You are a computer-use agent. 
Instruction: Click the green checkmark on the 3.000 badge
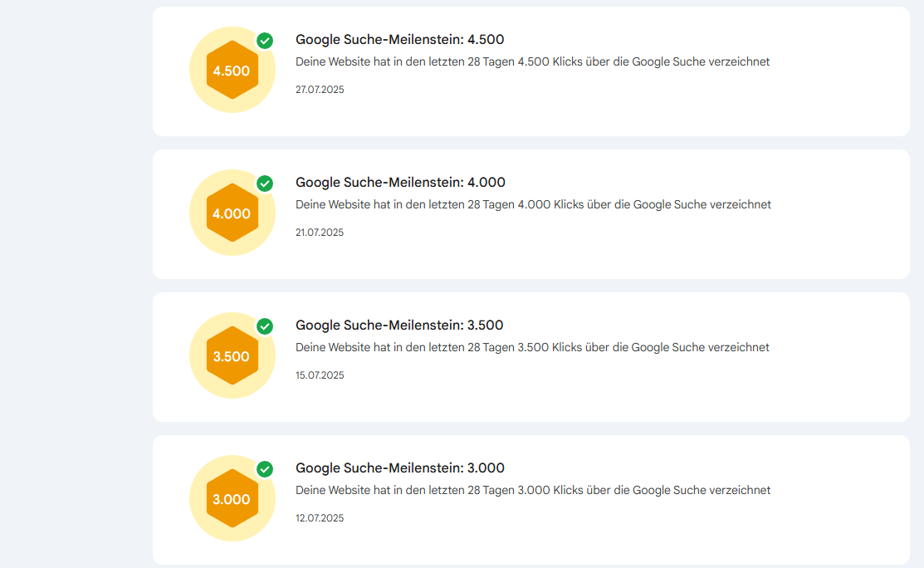click(265, 469)
